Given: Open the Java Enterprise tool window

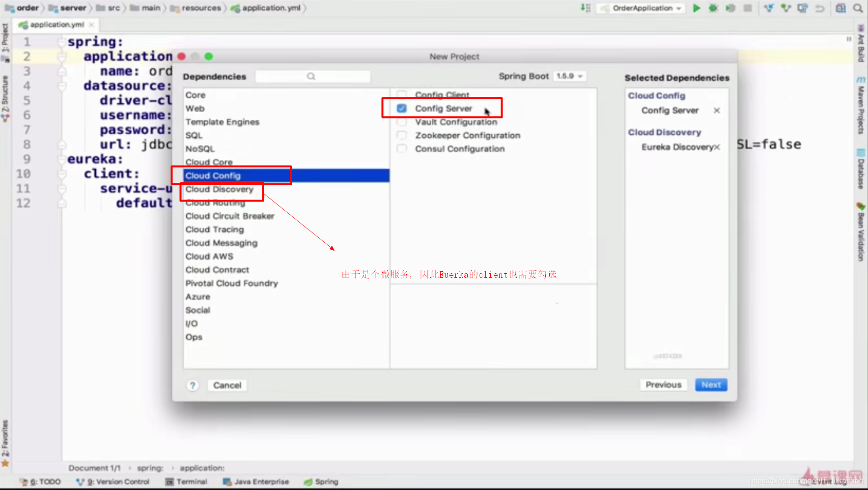Looking at the screenshot, I should coord(256,482).
